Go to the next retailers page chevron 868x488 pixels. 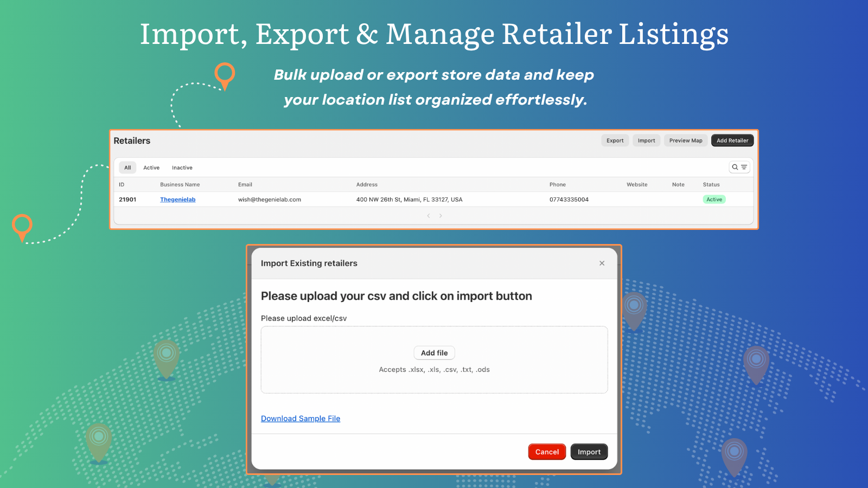point(441,215)
